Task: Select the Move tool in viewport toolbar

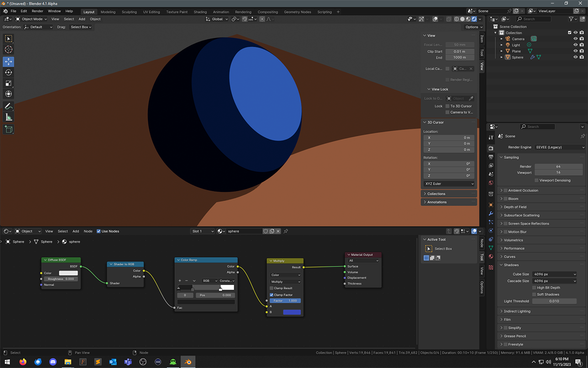Action: pos(8,62)
